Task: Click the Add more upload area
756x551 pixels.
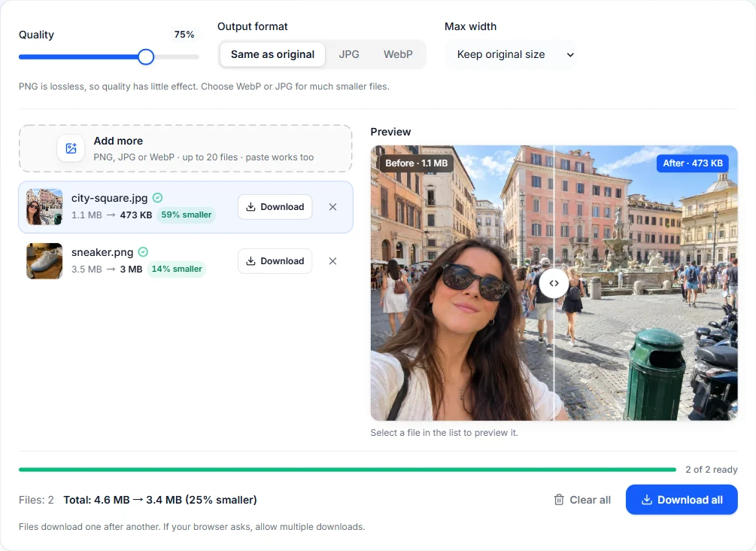Action: (x=186, y=148)
